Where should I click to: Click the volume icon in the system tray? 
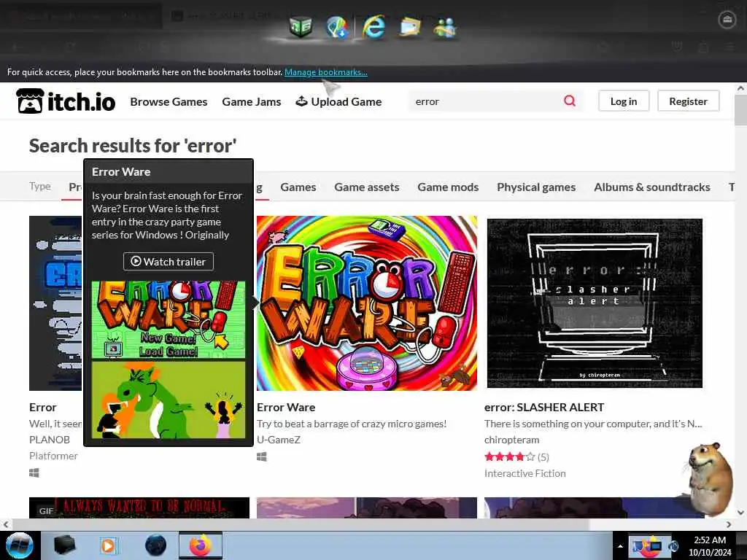pos(673,546)
